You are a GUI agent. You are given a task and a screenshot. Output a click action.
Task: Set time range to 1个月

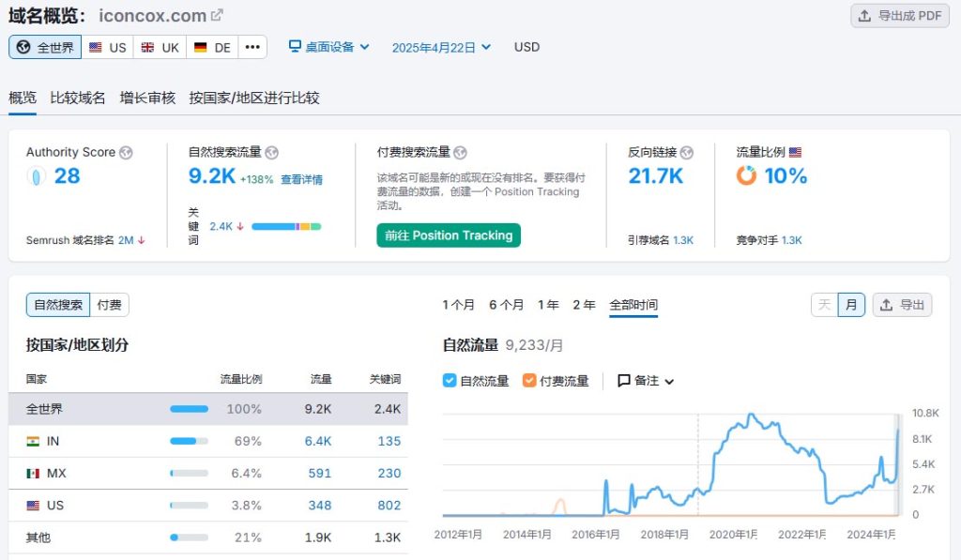[x=458, y=305]
